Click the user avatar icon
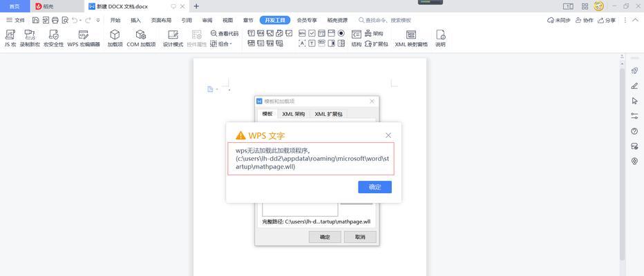 (x=599, y=6)
